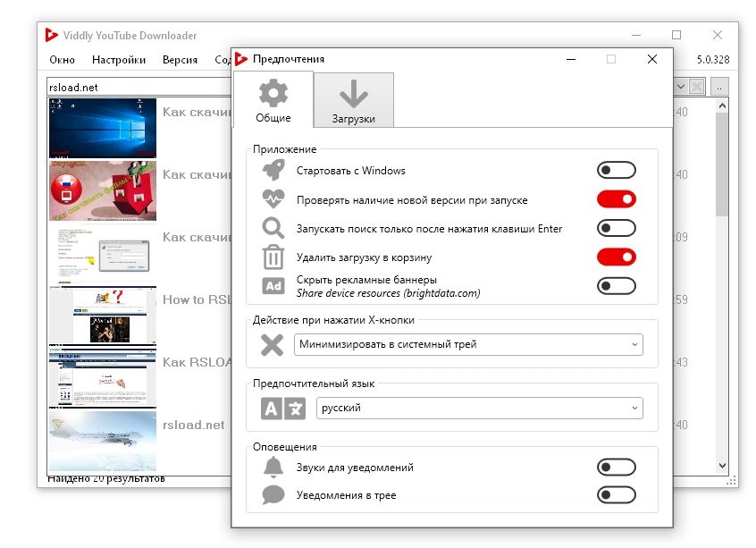Open the How to RSL video thumbnail
Viewport: 756px width, 548px height.
(103, 316)
